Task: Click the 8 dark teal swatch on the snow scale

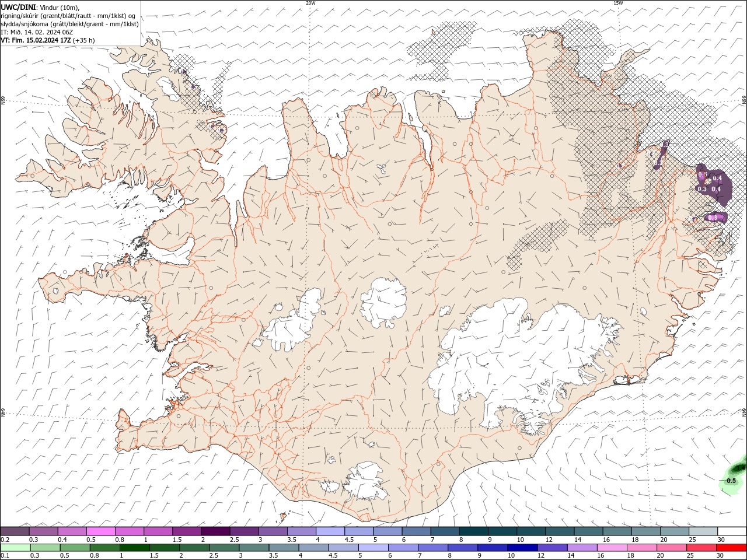Action: click(x=473, y=531)
